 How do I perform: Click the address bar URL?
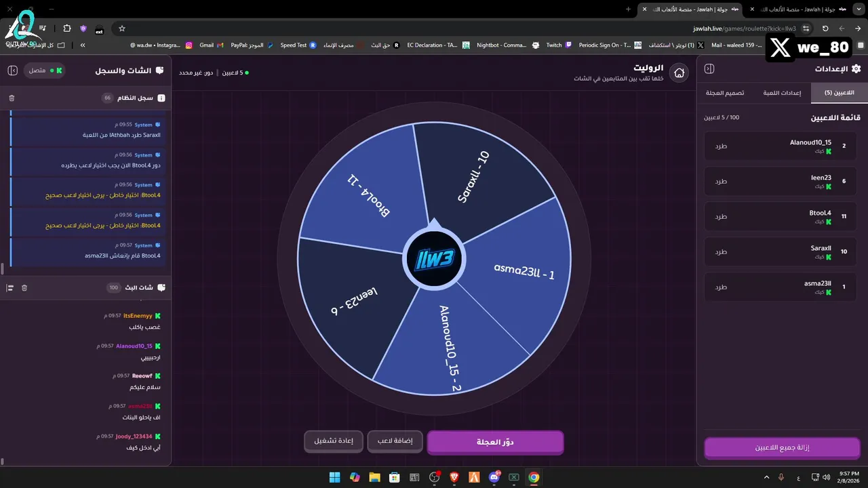point(744,28)
